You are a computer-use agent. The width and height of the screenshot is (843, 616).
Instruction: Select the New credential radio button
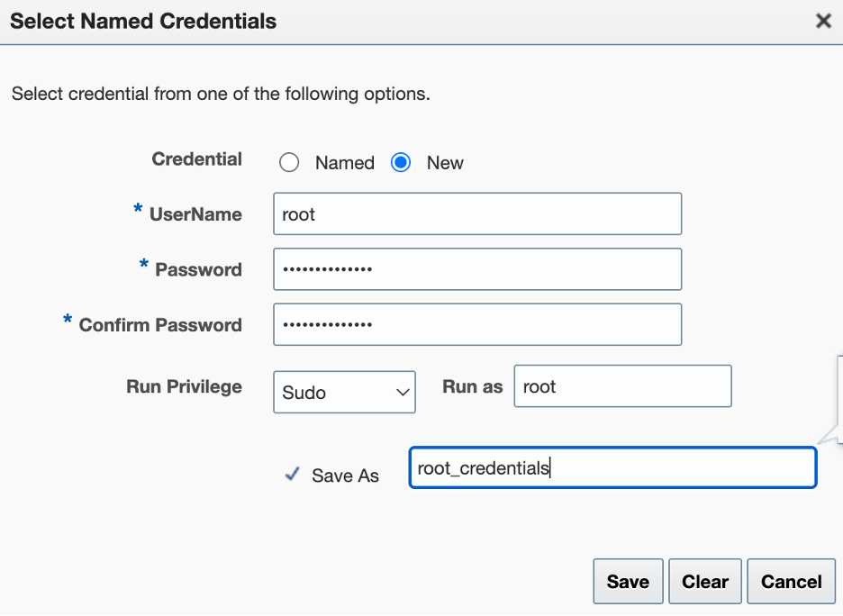401,163
